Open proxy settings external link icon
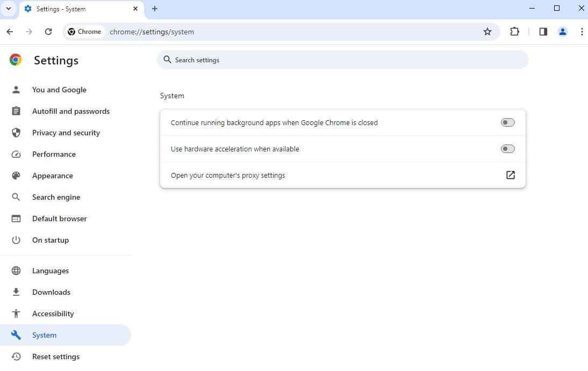588x371 pixels. coord(511,175)
